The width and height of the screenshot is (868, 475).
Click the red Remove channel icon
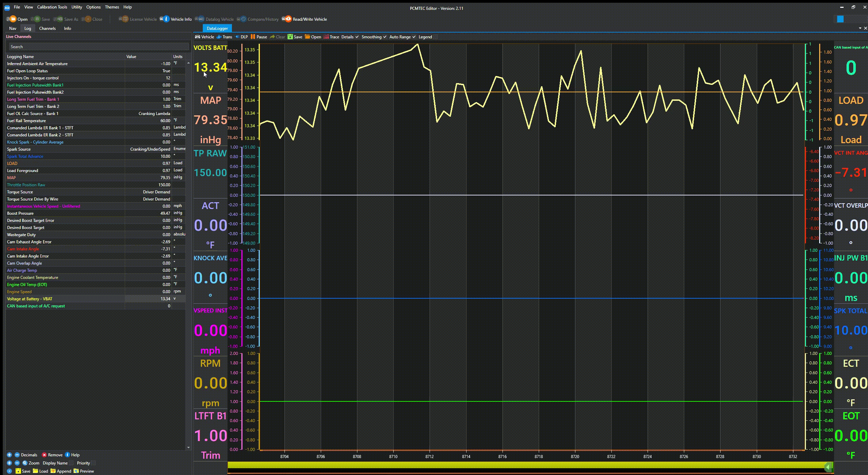[x=44, y=455]
